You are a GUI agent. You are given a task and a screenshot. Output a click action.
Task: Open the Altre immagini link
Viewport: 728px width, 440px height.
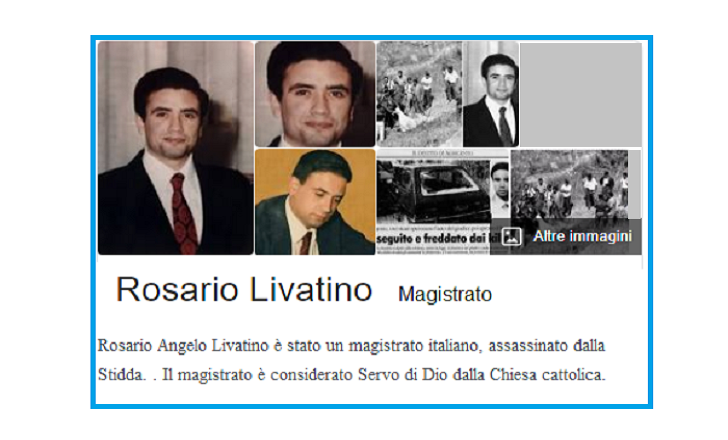pyautogui.click(x=582, y=236)
